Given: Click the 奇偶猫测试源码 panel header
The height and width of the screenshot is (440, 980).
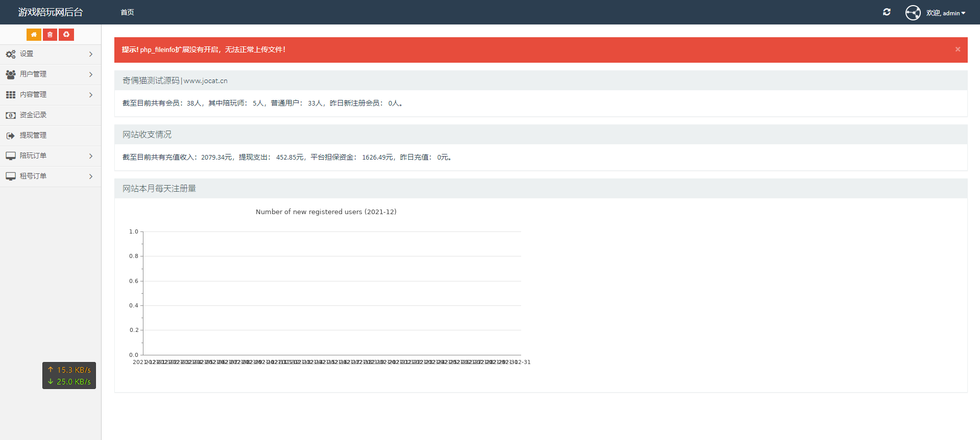Looking at the screenshot, I should 541,81.
